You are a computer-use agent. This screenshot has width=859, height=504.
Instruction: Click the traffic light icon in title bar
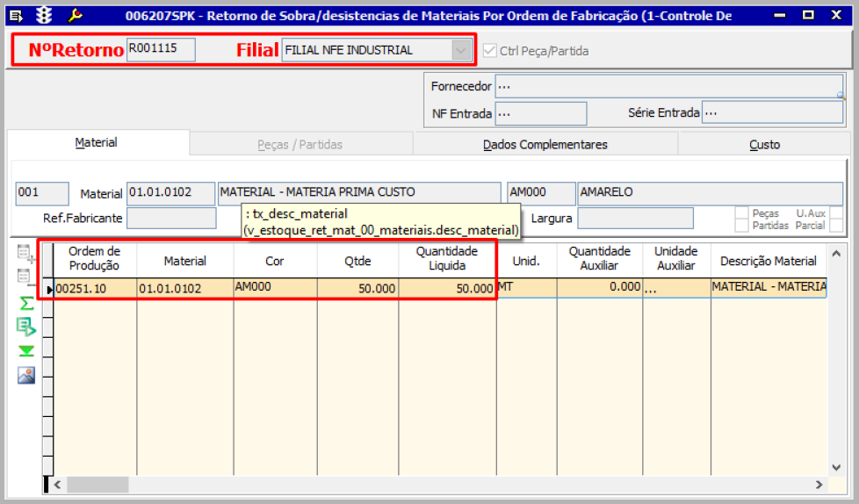[44, 15]
